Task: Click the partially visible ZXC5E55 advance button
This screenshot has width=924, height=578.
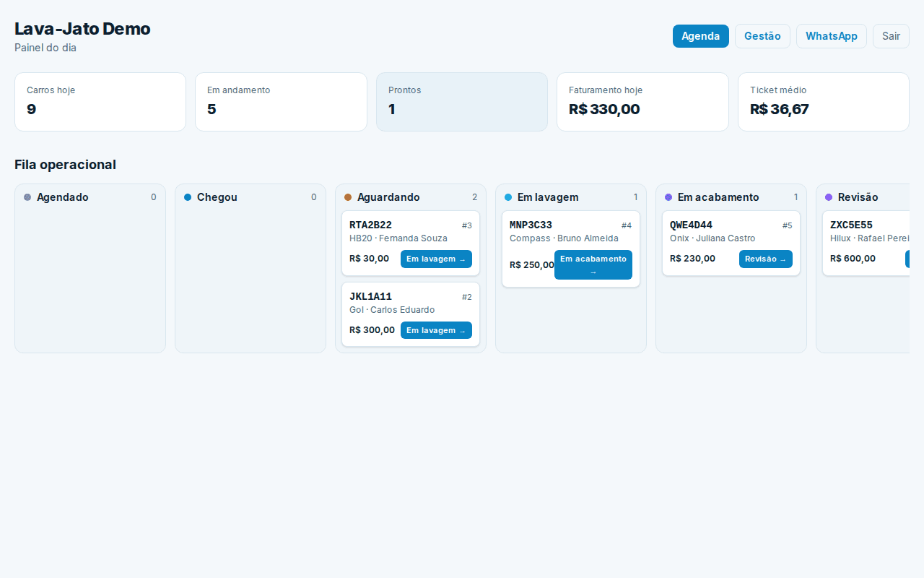Action: (907, 259)
